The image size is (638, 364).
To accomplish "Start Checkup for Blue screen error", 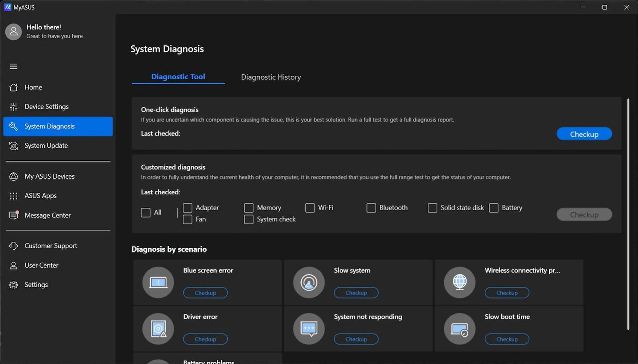I will point(205,293).
